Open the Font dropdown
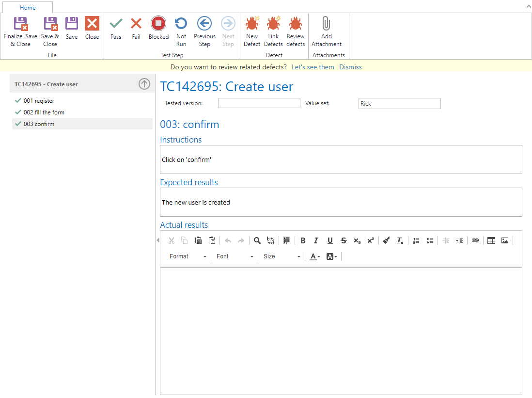532x398 pixels. (235, 256)
